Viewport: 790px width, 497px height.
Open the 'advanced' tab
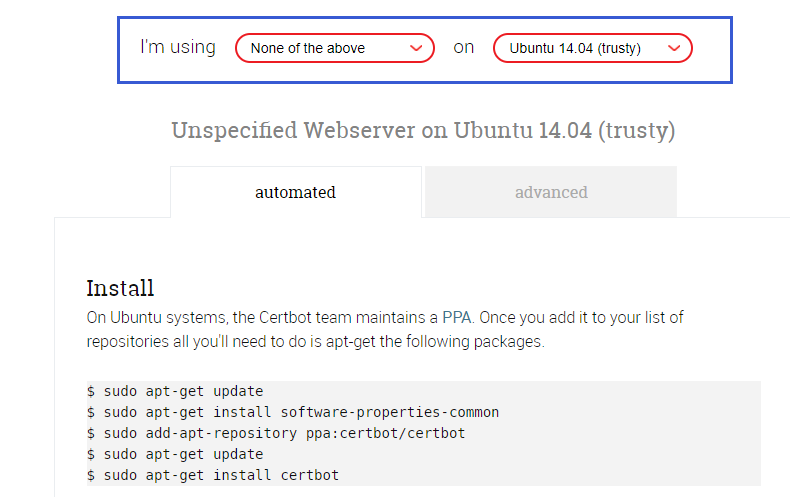551,192
